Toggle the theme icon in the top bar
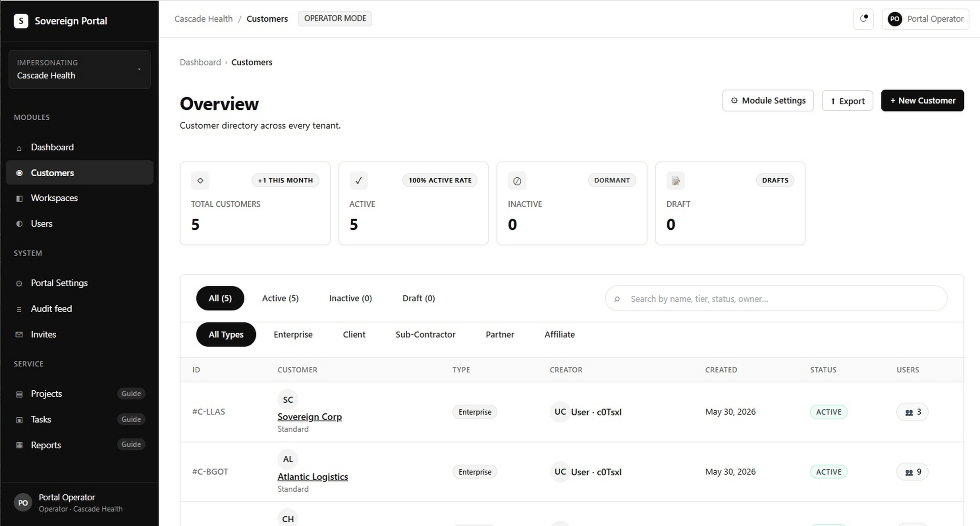 coord(863,19)
